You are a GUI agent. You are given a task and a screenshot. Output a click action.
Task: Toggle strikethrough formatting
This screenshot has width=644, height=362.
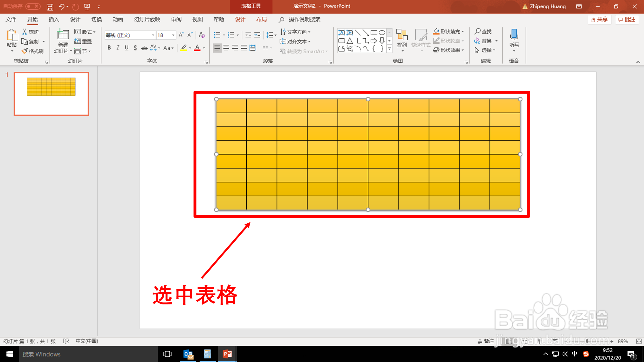click(144, 48)
